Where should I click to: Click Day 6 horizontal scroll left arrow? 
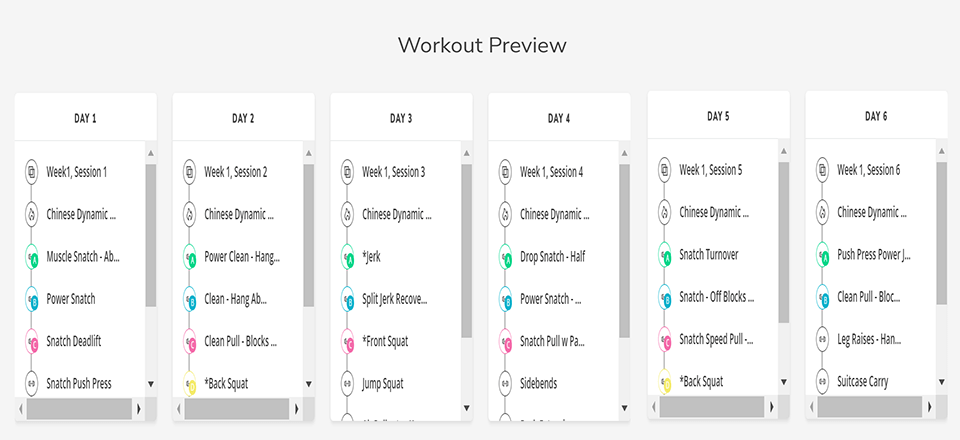812,406
